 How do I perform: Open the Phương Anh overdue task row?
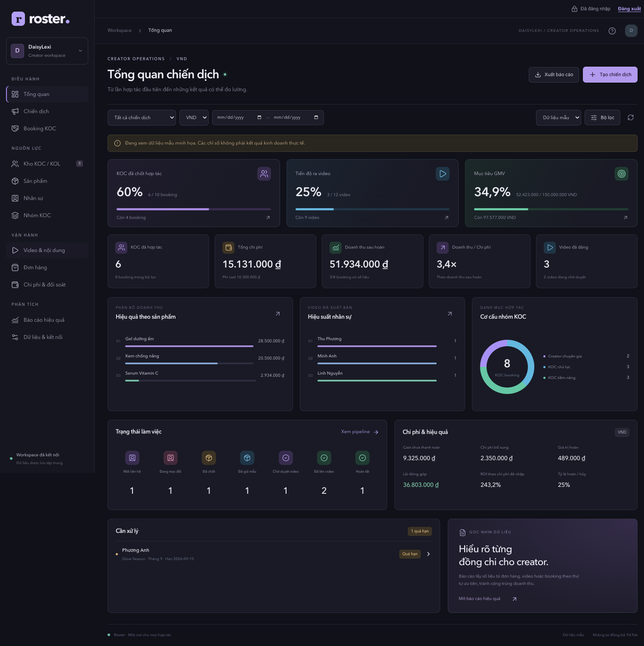coord(274,554)
